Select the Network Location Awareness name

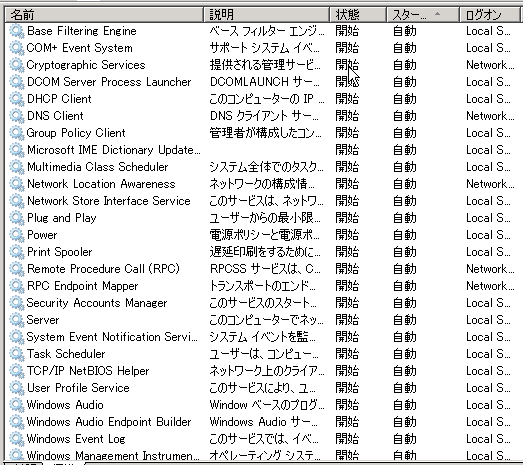click(101, 184)
